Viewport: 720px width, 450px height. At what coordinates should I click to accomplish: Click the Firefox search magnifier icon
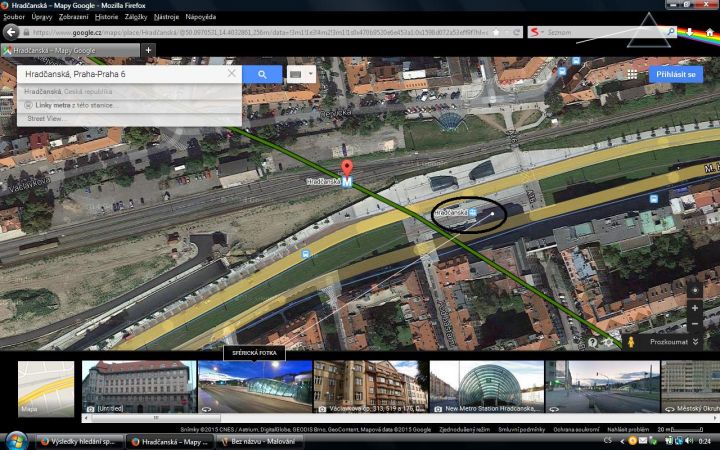[x=671, y=32]
